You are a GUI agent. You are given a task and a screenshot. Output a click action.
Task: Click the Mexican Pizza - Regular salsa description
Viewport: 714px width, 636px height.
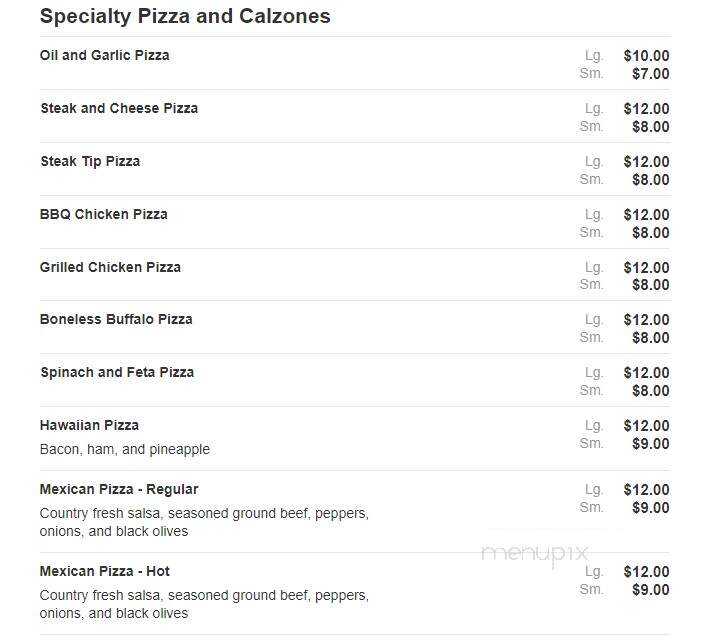(x=204, y=522)
